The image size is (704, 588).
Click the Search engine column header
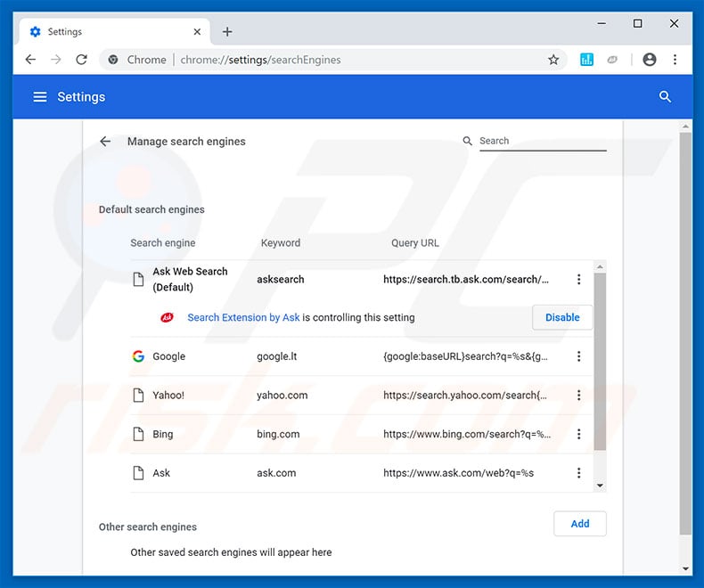[x=163, y=243]
